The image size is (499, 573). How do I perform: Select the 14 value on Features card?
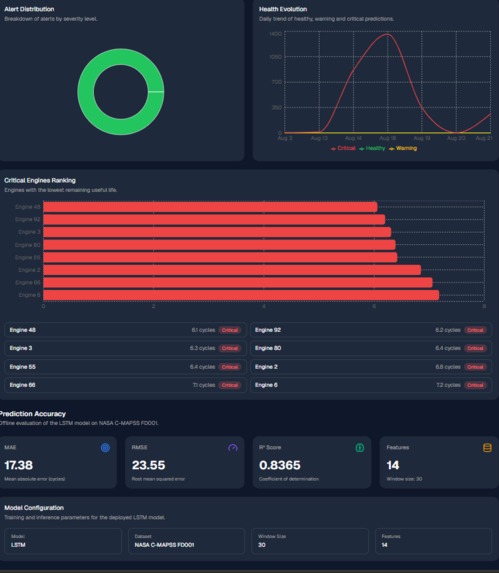click(393, 465)
